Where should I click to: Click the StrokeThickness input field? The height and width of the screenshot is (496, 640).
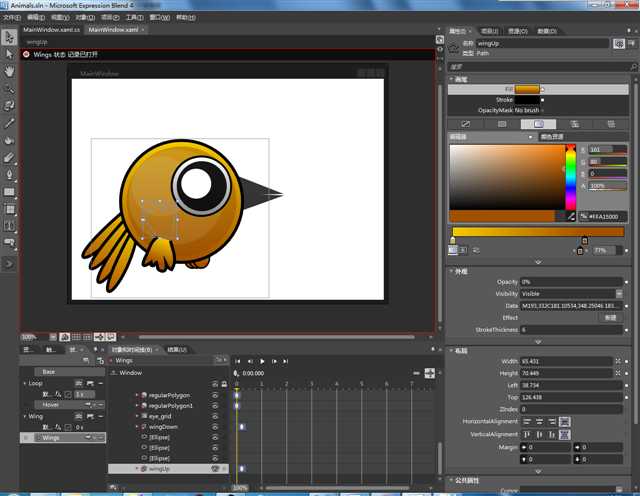pyautogui.click(x=571, y=330)
